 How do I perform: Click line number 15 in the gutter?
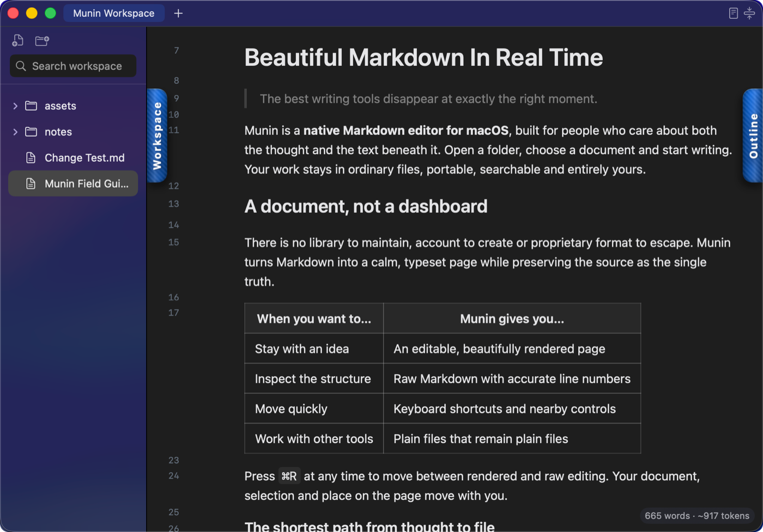tap(174, 242)
